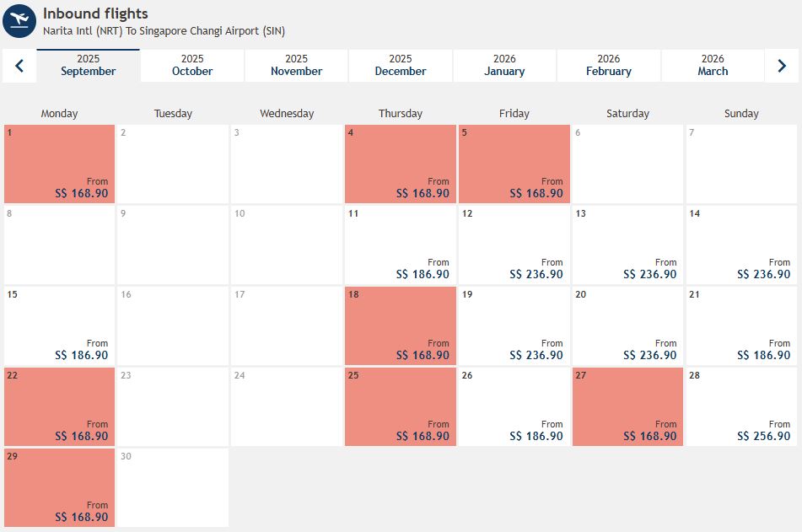This screenshot has width=802, height=532.
Task: Select the December 2025 tab
Action: tap(401, 66)
